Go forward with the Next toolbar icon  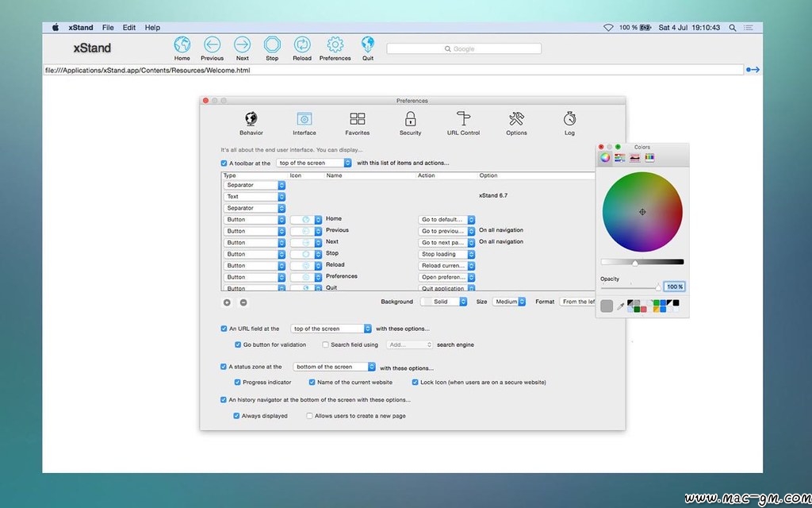tap(242, 44)
